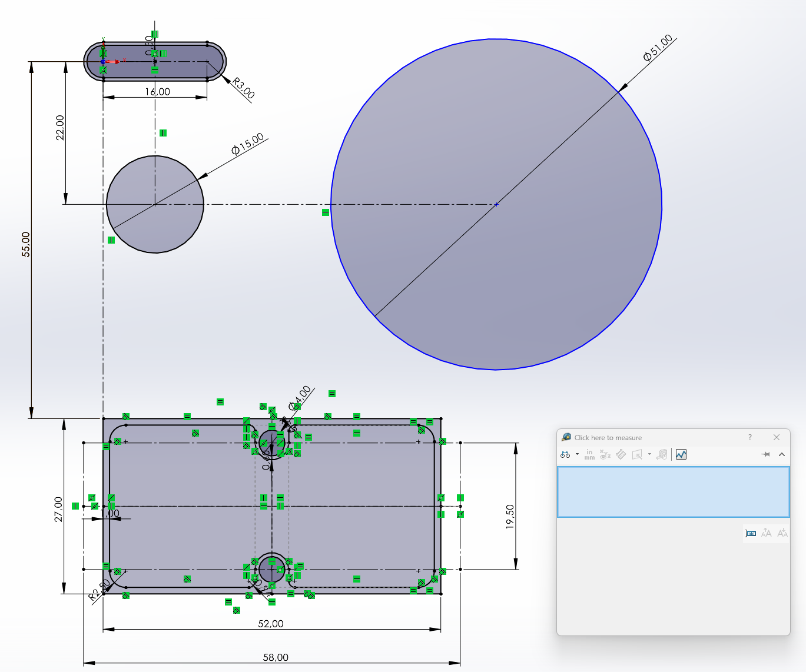
Task: Open the Projected On dropdown arrow
Action: click(x=649, y=454)
